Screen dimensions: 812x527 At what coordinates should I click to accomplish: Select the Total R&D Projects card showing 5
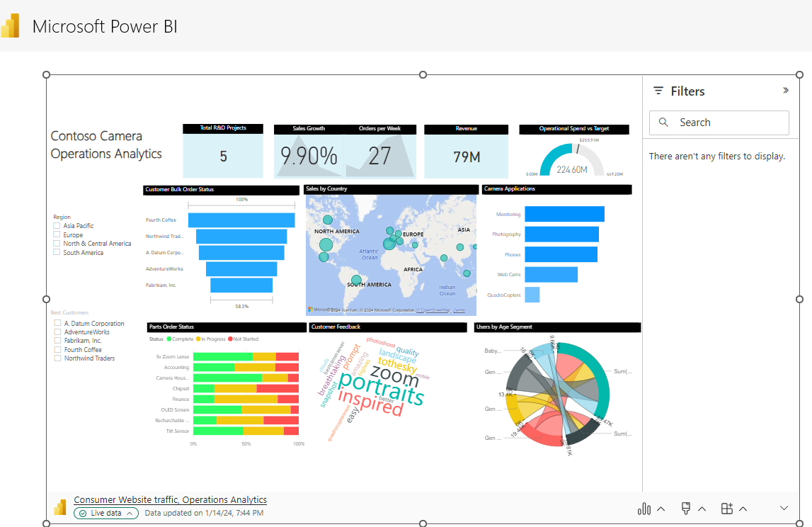(x=223, y=151)
